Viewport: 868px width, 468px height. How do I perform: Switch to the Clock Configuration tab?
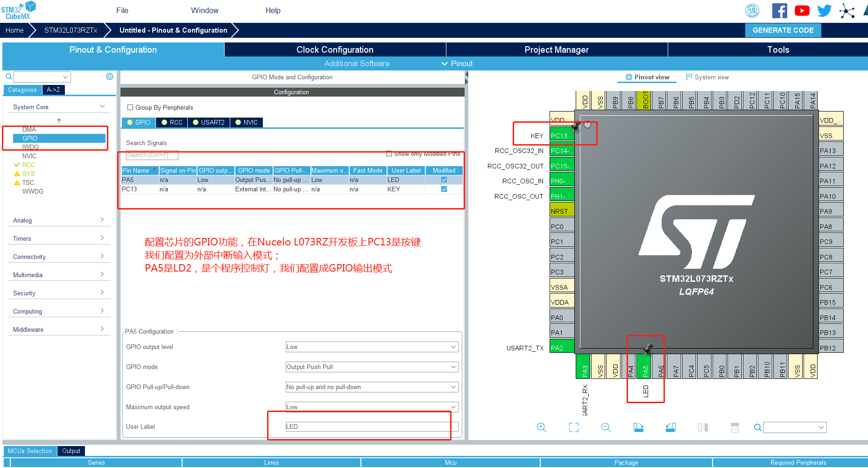(335, 49)
